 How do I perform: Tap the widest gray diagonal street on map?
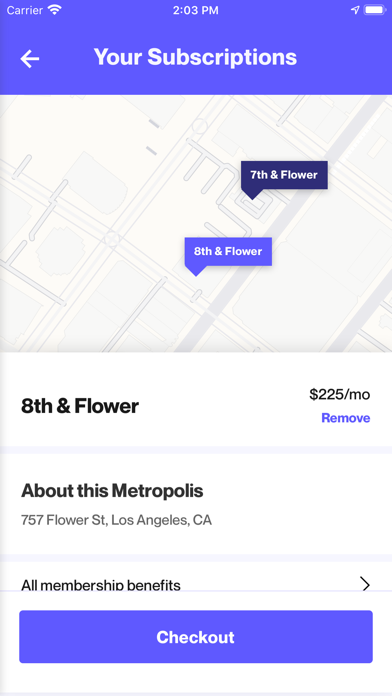pyautogui.click(x=284, y=222)
